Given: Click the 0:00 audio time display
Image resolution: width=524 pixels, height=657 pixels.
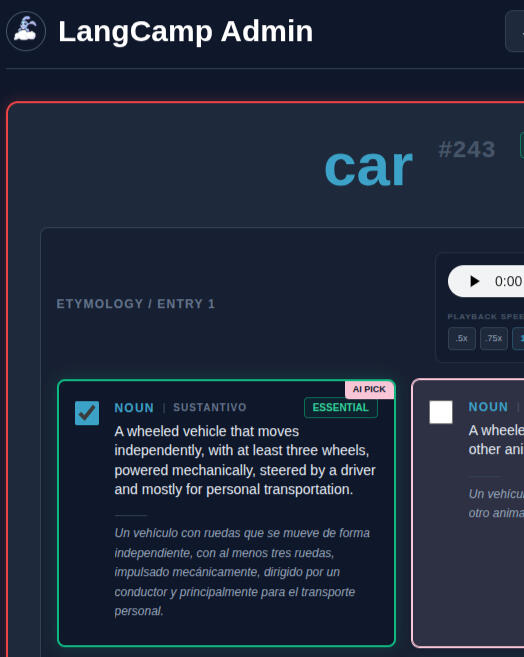Looking at the screenshot, I should pyautogui.click(x=509, y=281).
